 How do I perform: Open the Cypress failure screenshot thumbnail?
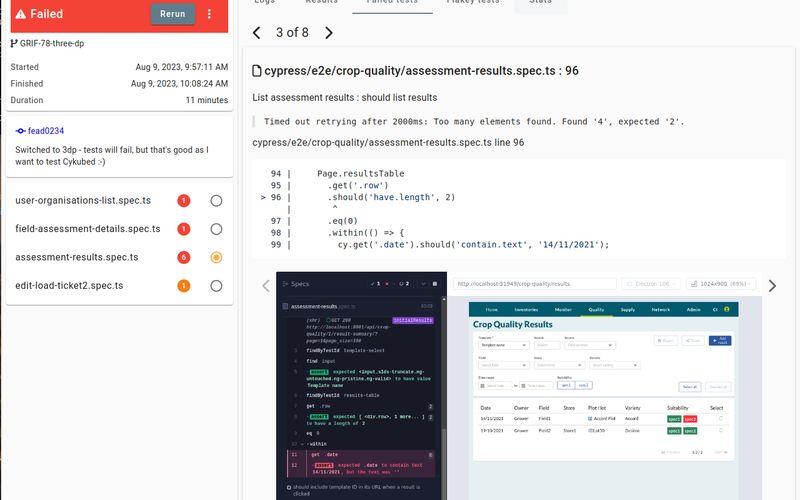tap(519, 386)
